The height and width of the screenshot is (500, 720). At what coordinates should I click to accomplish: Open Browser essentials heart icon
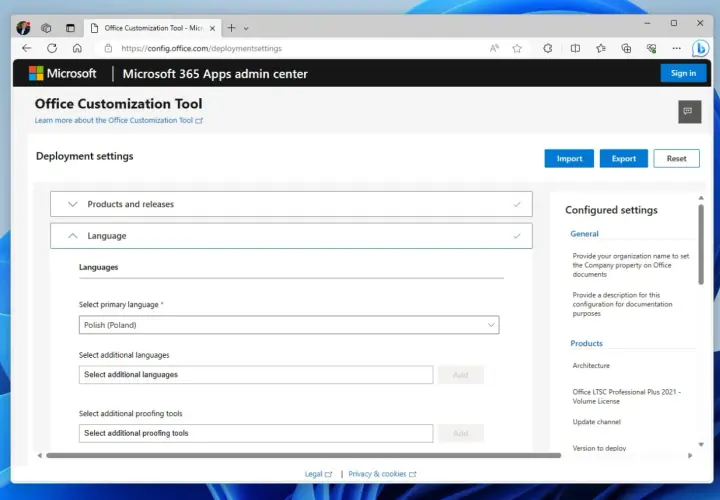(651, 48)
